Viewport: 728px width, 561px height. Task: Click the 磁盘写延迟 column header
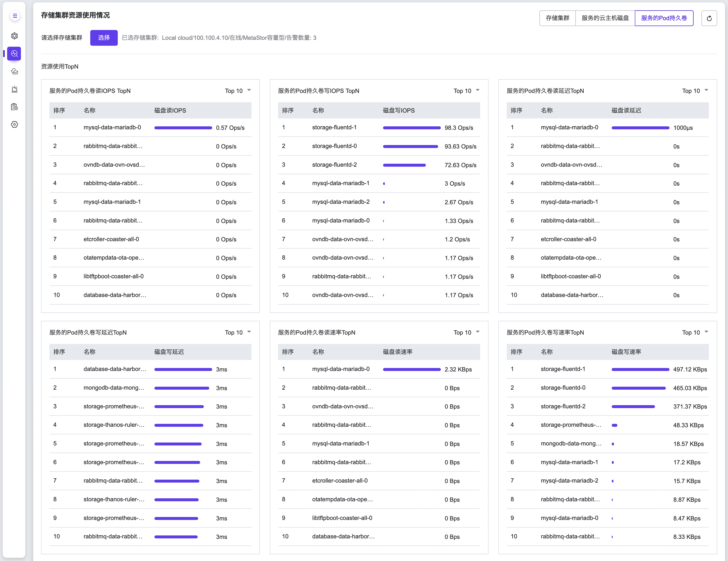coord(169,352)
